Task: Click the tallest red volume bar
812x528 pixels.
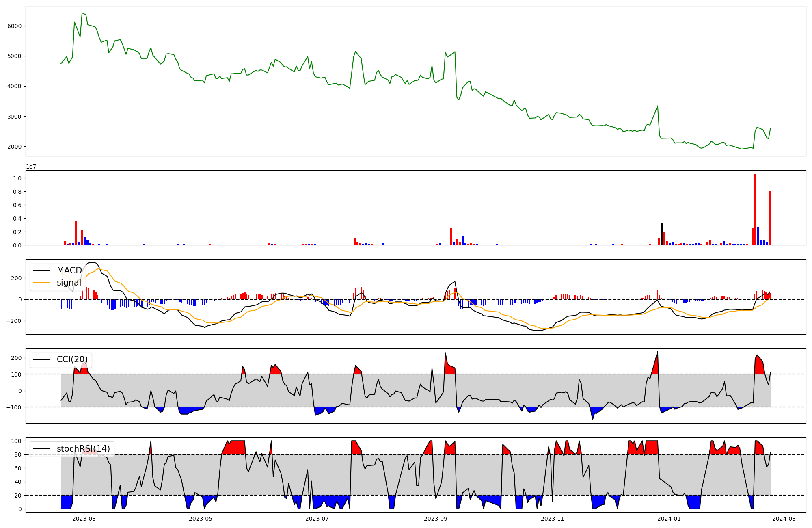Action: tap(755, 210)
